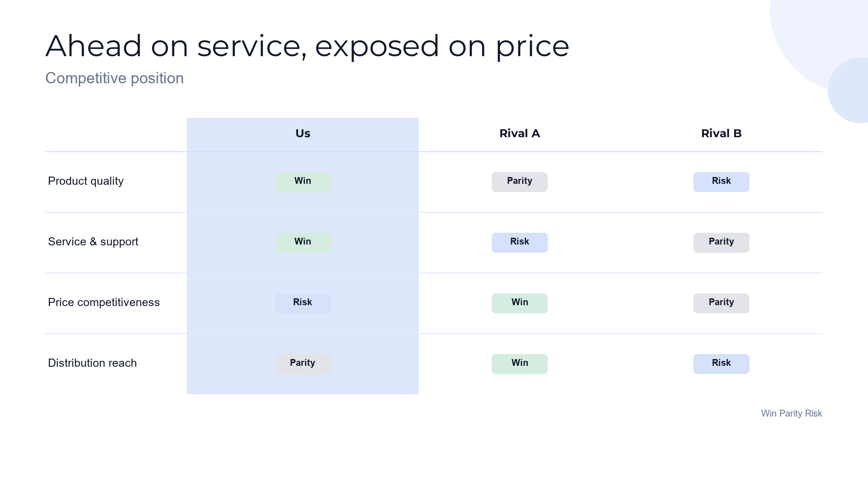
Task: Select Rival B's Parity badge for Service & support
Action: (721, 242)
